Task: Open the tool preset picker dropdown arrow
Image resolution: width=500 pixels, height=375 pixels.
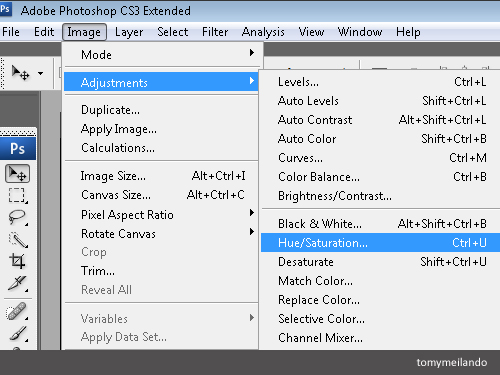Action: [40, 73]
